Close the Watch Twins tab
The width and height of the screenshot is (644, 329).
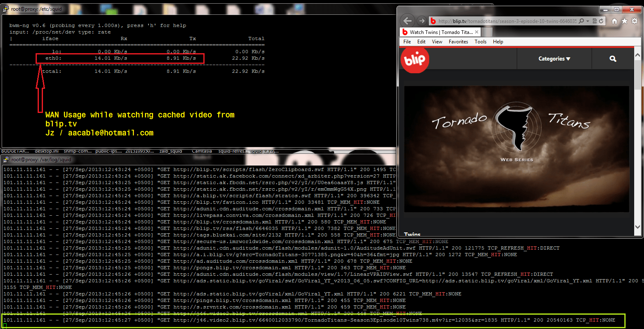point(477,32)
